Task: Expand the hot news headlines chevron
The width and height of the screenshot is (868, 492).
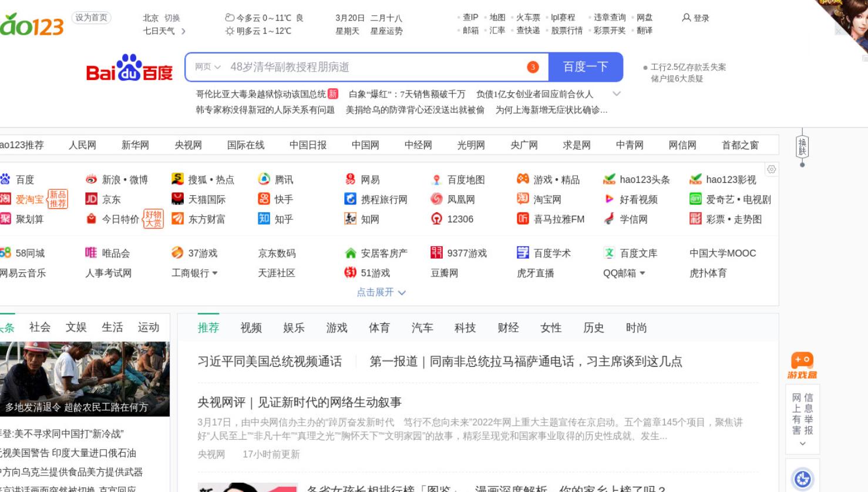Action: [x=617, y=93]
